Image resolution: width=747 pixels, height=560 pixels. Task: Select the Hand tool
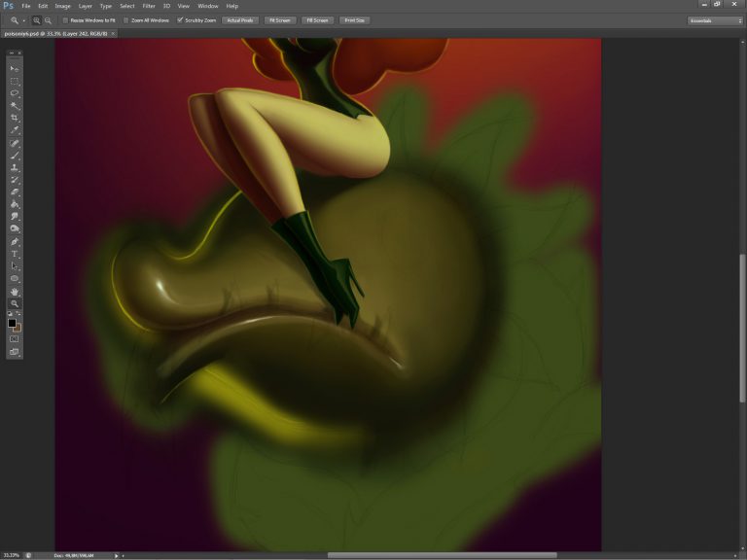coord(15,292)
